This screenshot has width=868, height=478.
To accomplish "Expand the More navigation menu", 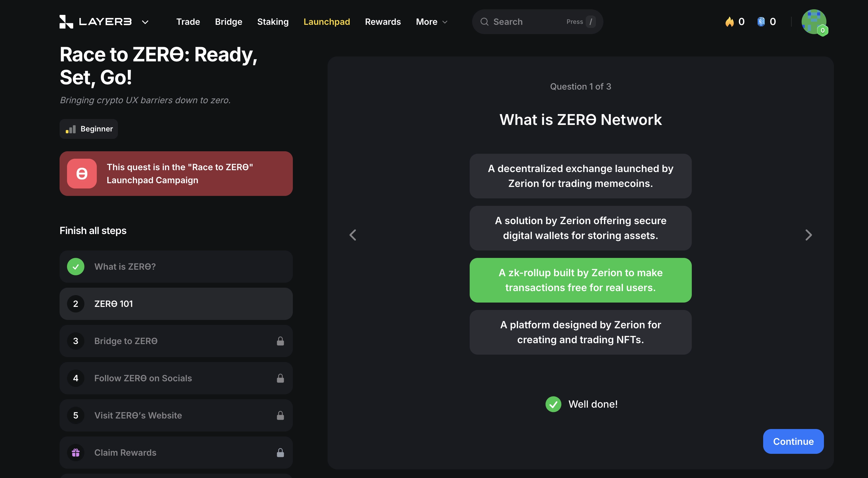I will pos(431,21).
